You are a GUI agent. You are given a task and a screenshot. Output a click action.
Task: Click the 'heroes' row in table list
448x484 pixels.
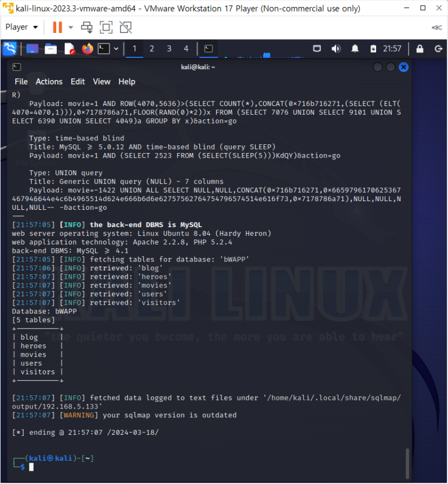coord(33,346)
